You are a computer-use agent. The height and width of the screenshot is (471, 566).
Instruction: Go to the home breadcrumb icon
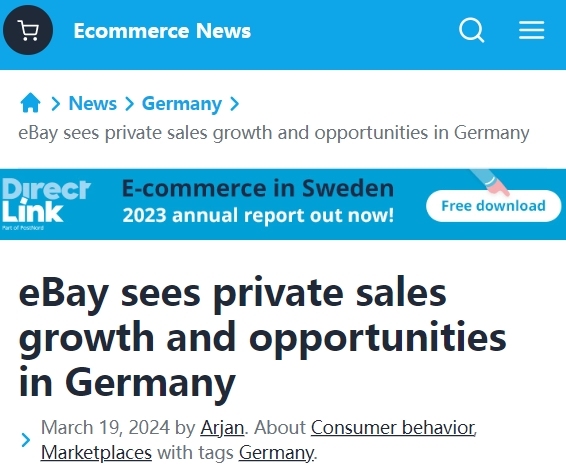point(30,103)
